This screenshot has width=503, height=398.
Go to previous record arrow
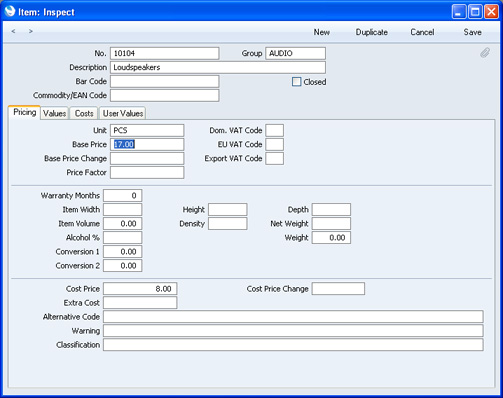click(x=13, y=31)
